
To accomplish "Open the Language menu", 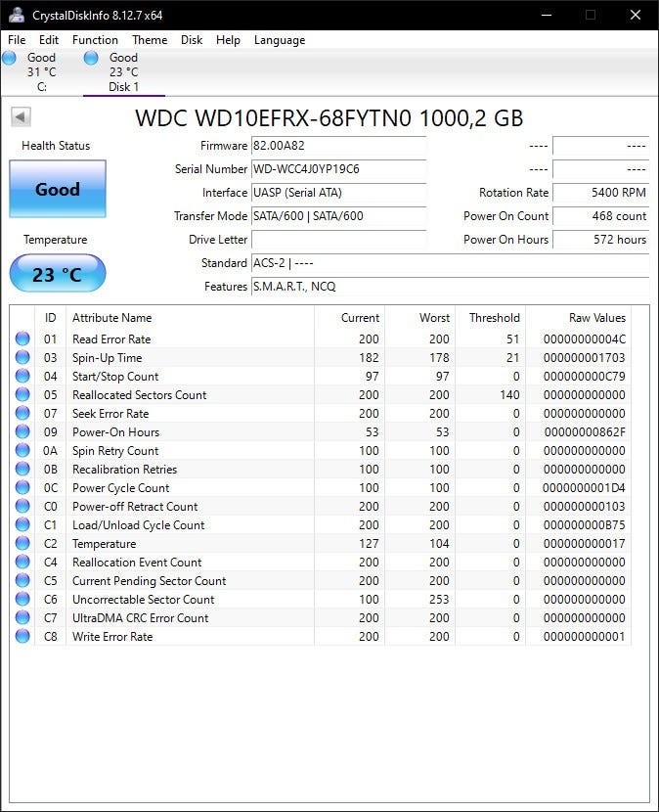I will [280, 40].
